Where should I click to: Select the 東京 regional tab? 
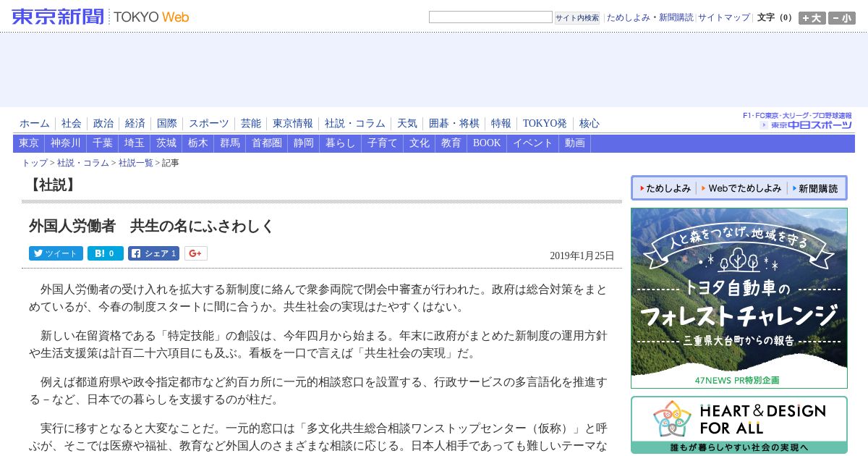[29, 143]
